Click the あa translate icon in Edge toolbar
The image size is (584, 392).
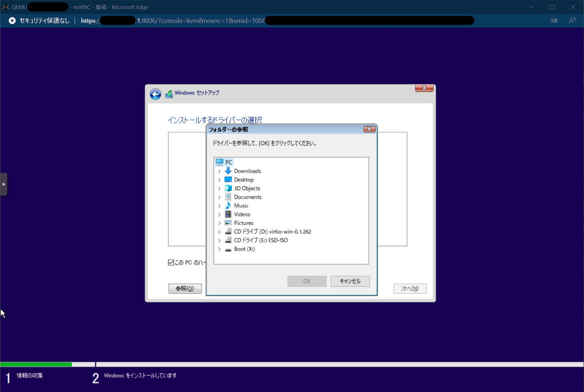click(x=554, y=21)
